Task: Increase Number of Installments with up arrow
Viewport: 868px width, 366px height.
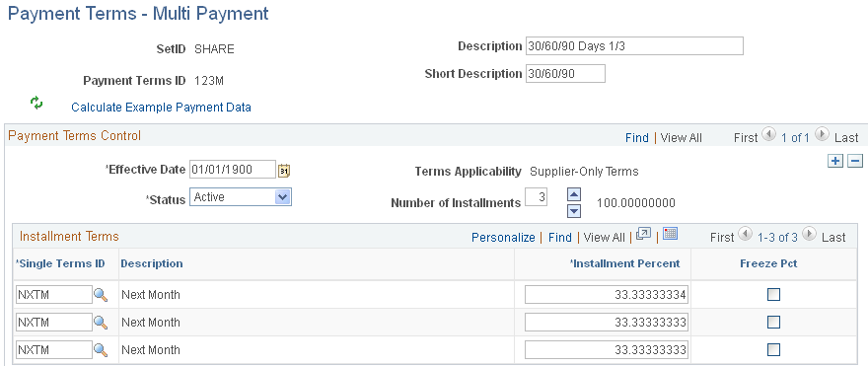Action: (575, 194)
